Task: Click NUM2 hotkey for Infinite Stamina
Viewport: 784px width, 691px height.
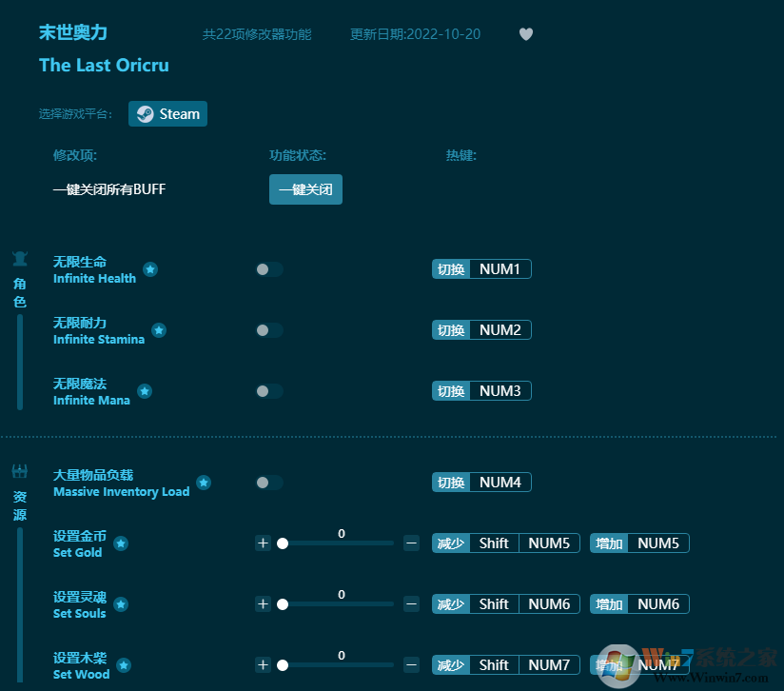Action: tap(500, 330)
